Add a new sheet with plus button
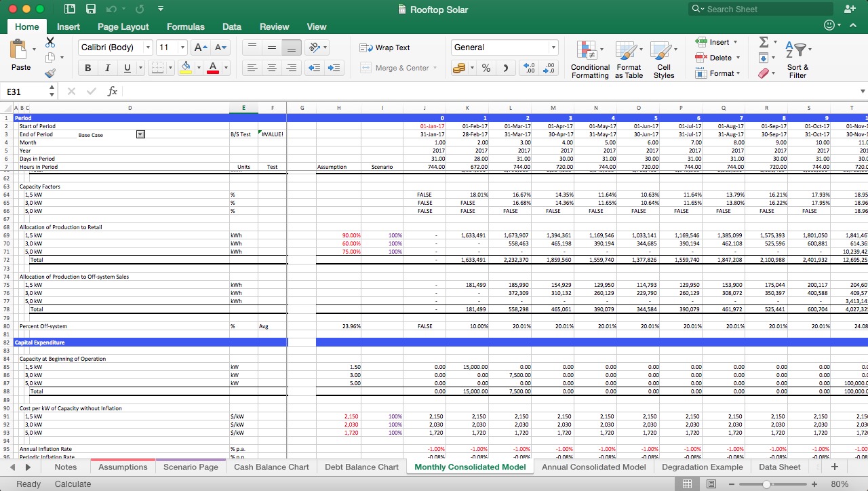This screenshot has width=868, height=491. pos(835,467)
